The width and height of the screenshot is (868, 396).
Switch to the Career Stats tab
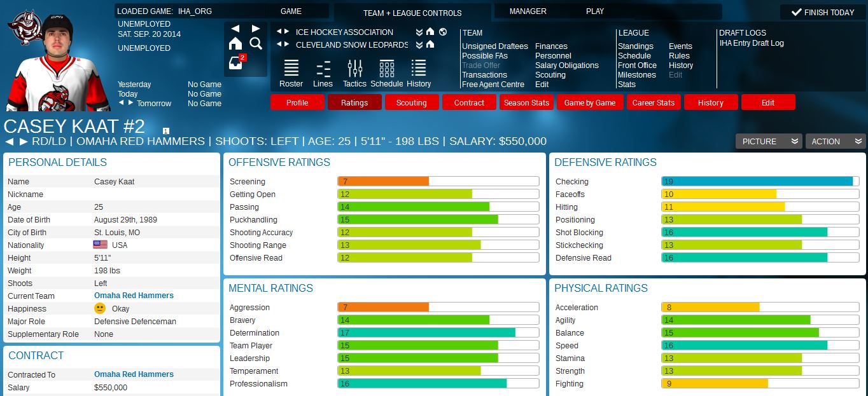(653, 102)
